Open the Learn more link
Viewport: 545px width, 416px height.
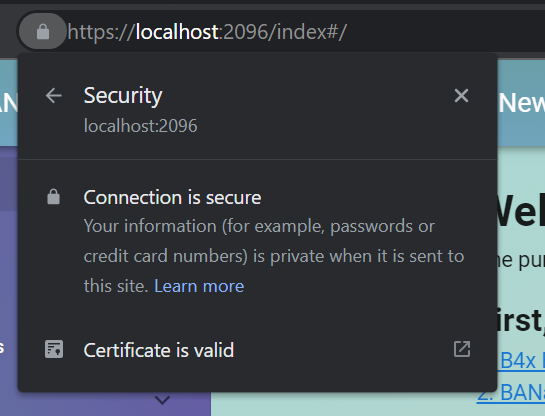(x=199, y=286)
